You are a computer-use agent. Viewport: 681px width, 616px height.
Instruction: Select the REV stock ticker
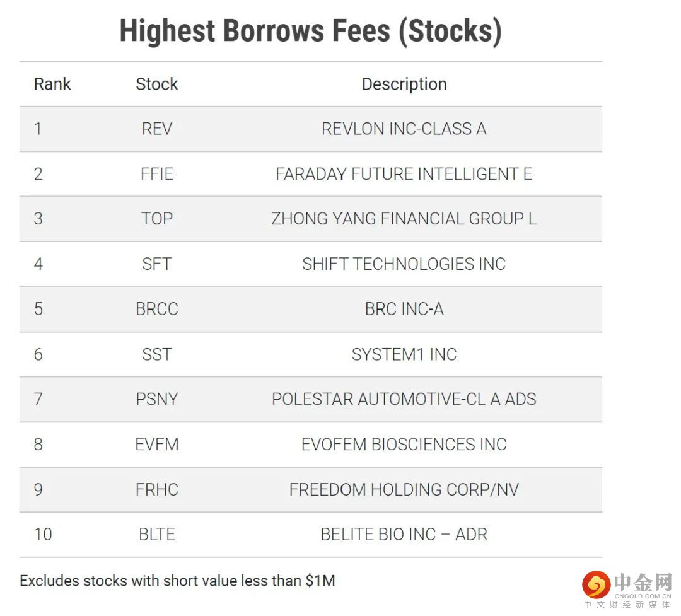click(157, 129)
